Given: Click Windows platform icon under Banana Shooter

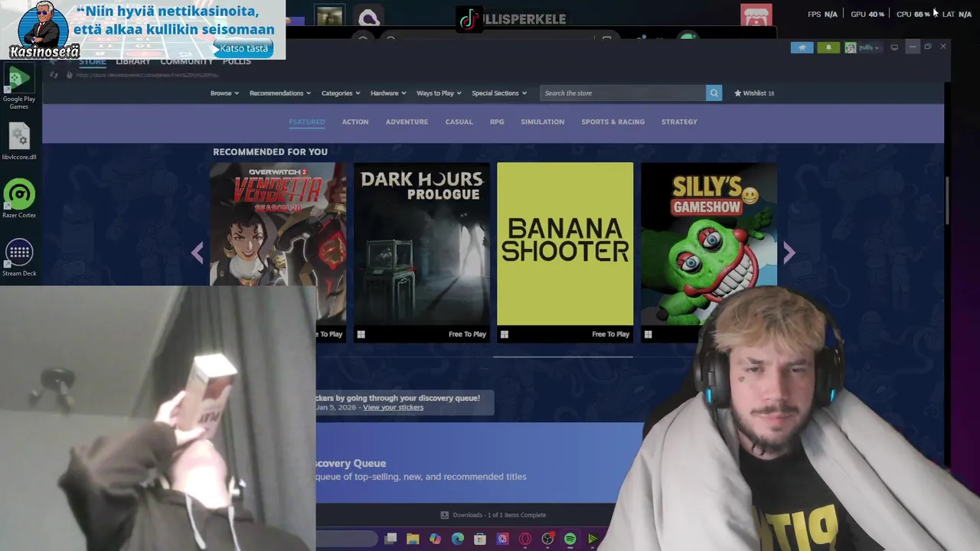Looking at the screenshot, I should (505, 334).
